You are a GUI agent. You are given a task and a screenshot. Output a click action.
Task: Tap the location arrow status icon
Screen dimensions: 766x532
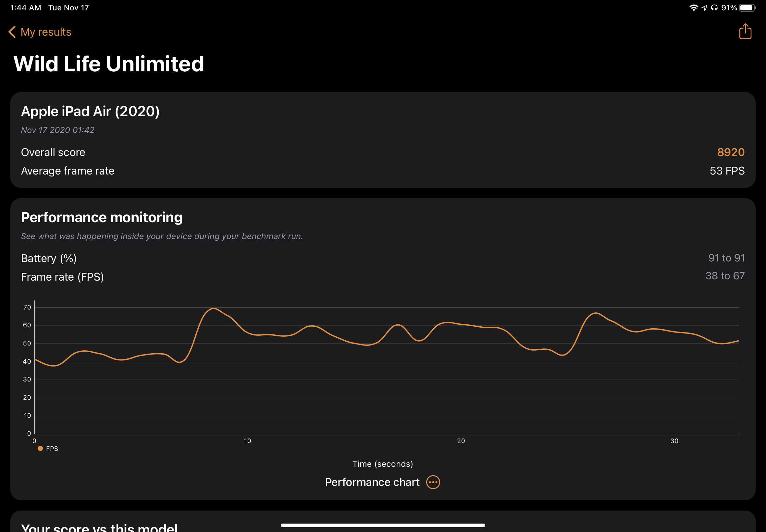(x=704, y=8)
